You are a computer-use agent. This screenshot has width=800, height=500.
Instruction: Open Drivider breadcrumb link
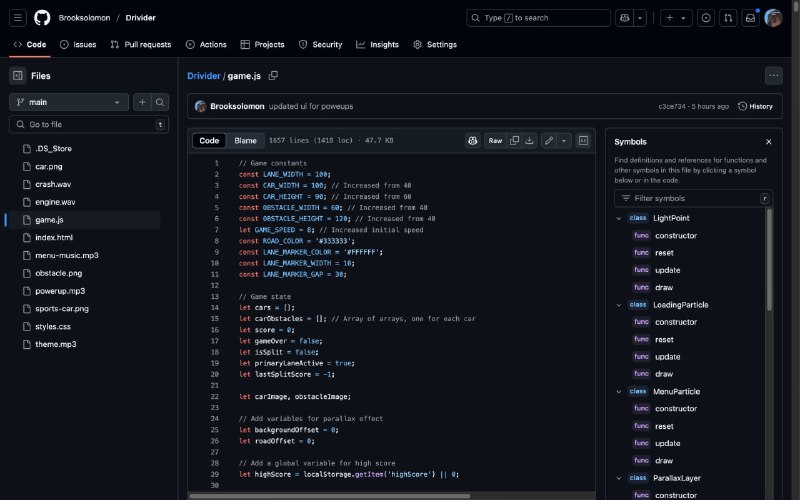tap(204, 76)
